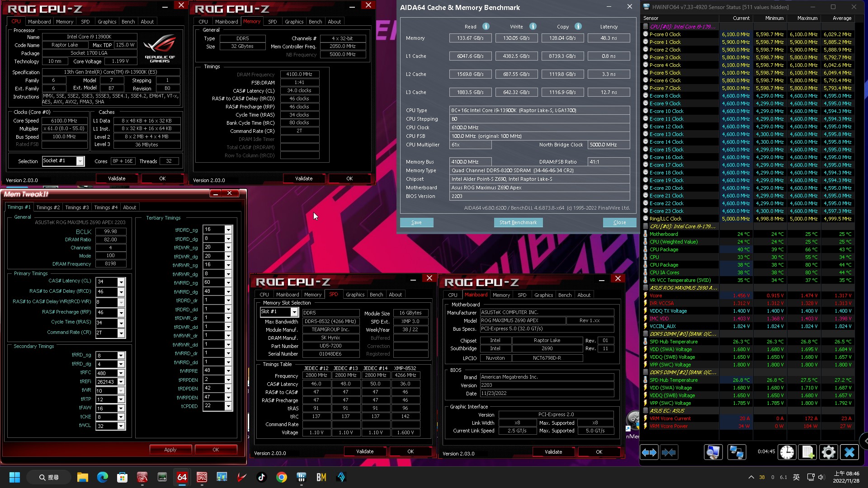Switch to Timings #4 tab in MemTweakIt
This screenshot has width=868, height=488.
pyautogui.click(x=106, y=207)
